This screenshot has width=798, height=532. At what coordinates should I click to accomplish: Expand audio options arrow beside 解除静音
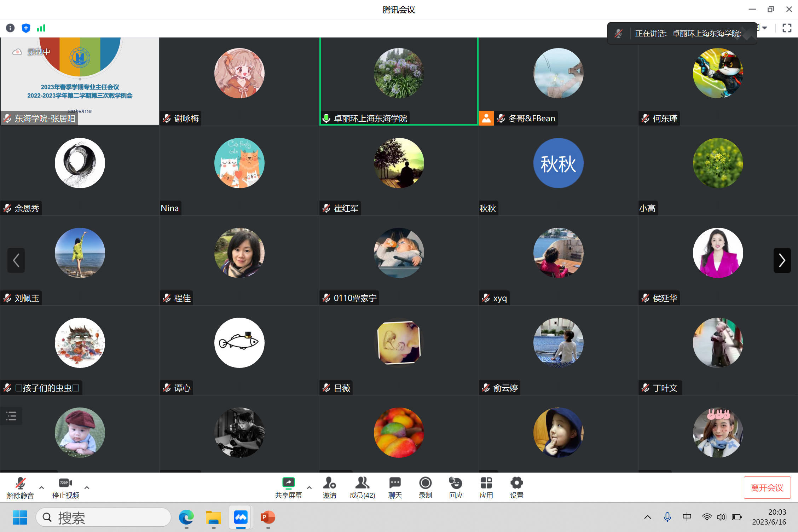tap(42, 487)
